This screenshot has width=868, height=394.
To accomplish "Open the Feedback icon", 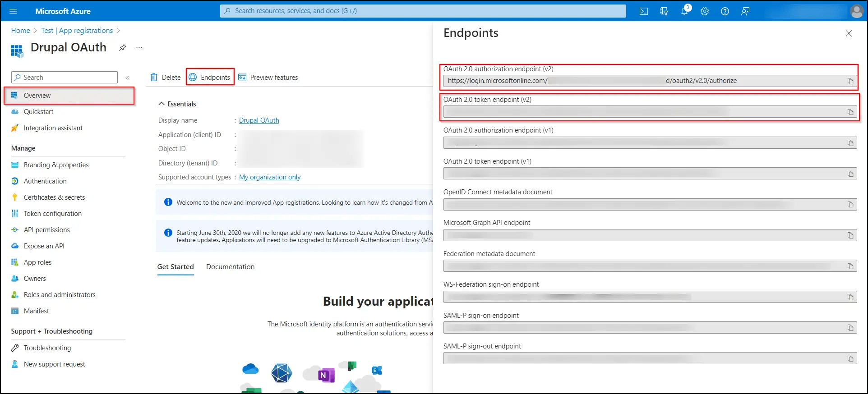I will coord(745,11).
